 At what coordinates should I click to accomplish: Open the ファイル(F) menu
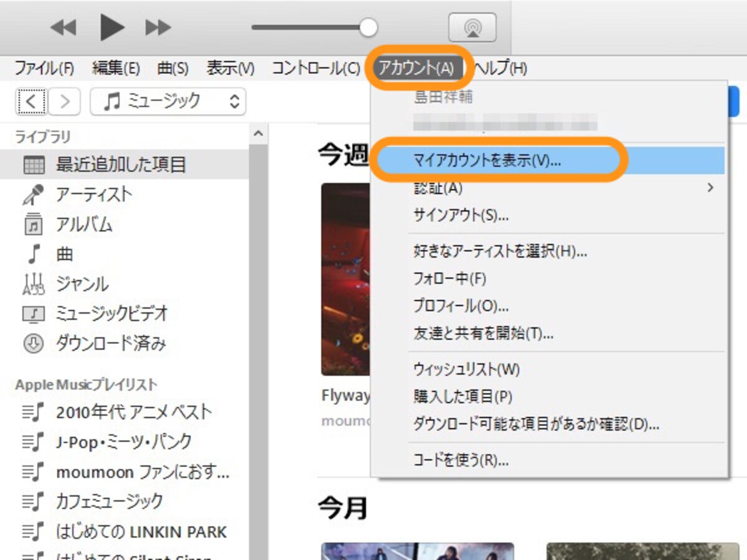point(44,68)
